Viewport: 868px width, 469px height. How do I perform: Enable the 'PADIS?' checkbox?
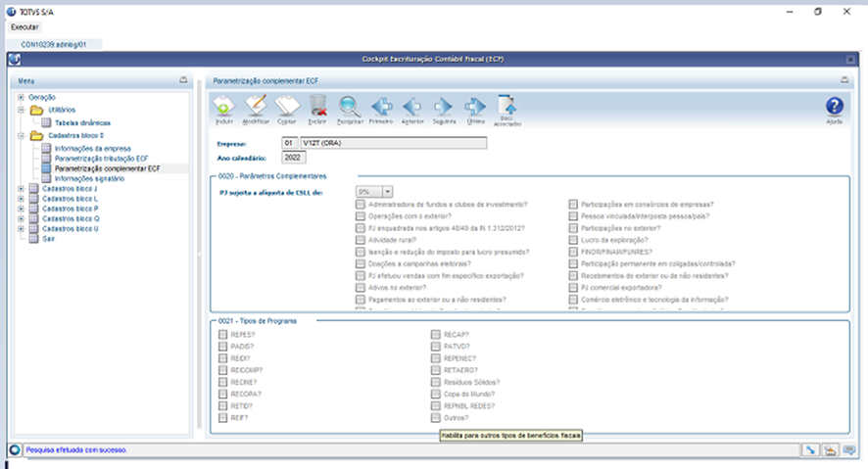click(223, 347)
